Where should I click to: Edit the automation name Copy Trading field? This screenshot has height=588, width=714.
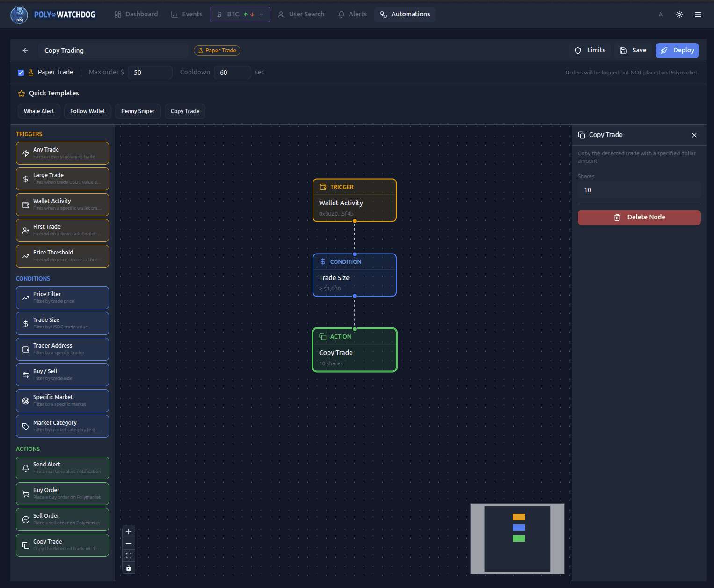(x=113, y=51)
